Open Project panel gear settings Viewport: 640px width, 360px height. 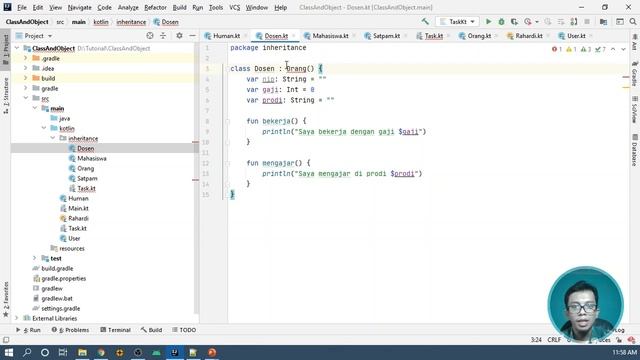[x=179, y=36]
